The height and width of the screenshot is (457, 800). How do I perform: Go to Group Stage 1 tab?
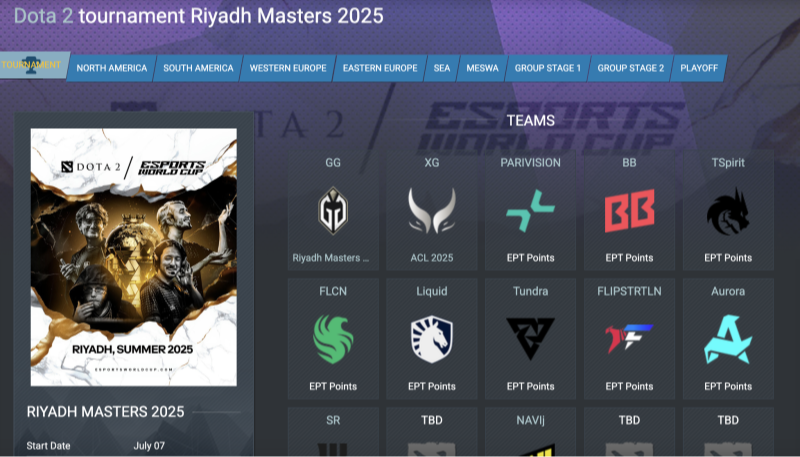coord(547,68)
